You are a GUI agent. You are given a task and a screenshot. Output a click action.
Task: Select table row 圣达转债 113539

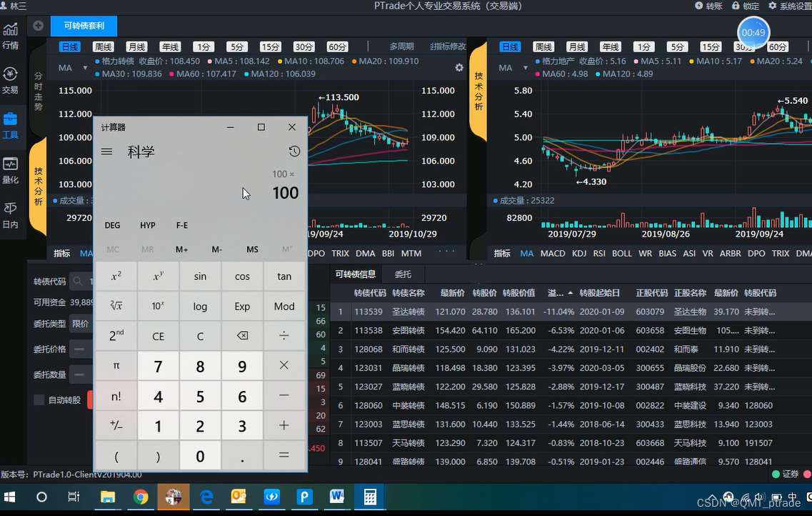tap(571, 312)
